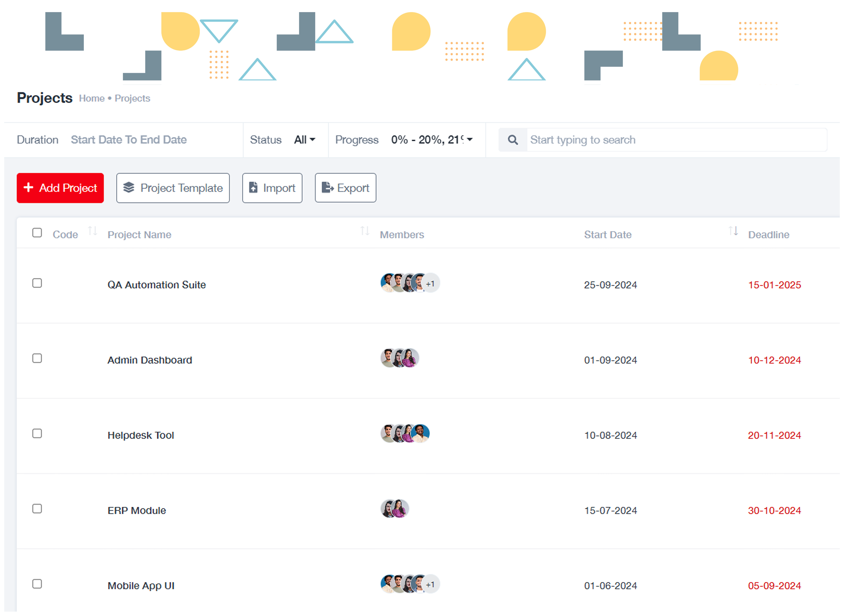The width and height of the screenshot is (844, 616).
Task: Check the QA Automation Suite row checkbox
Action: (37, 283)
